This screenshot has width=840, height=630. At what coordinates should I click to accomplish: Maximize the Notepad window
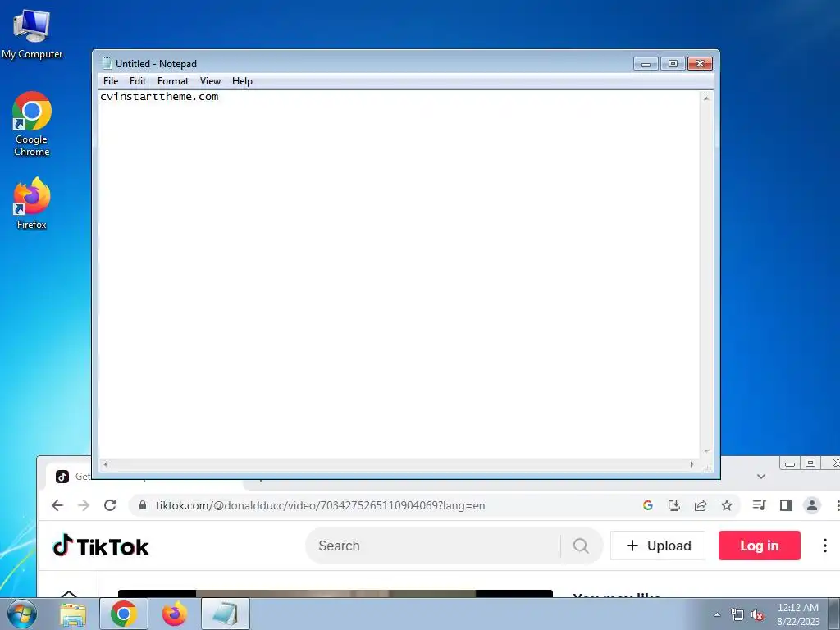(x=673, y=64)
